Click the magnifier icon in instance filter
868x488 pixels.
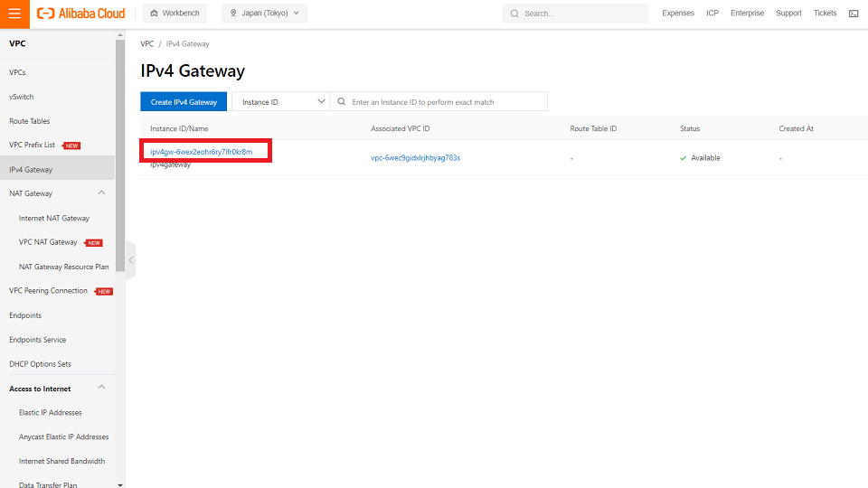tap(342, 102)
